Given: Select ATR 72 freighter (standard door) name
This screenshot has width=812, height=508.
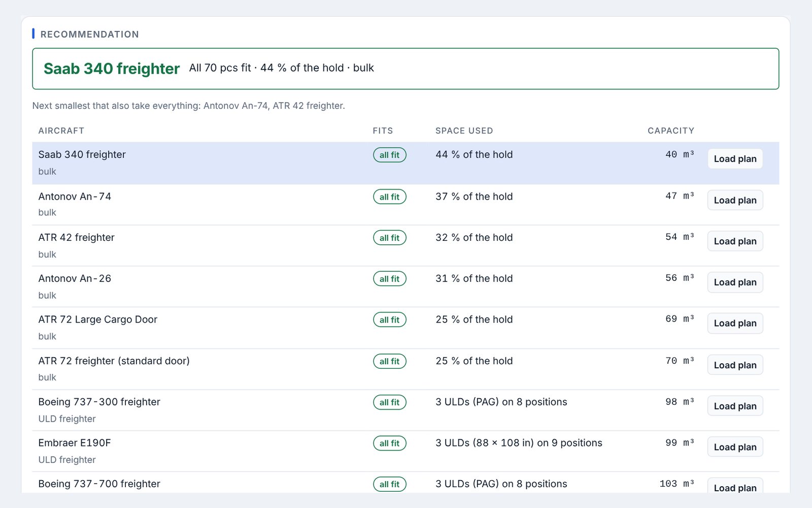Looking at the screenshot, I should click(x=114, y=361).
